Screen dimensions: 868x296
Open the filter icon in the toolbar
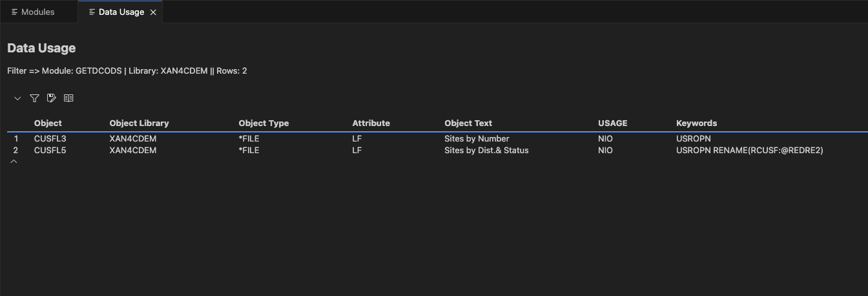coord(34,98)
